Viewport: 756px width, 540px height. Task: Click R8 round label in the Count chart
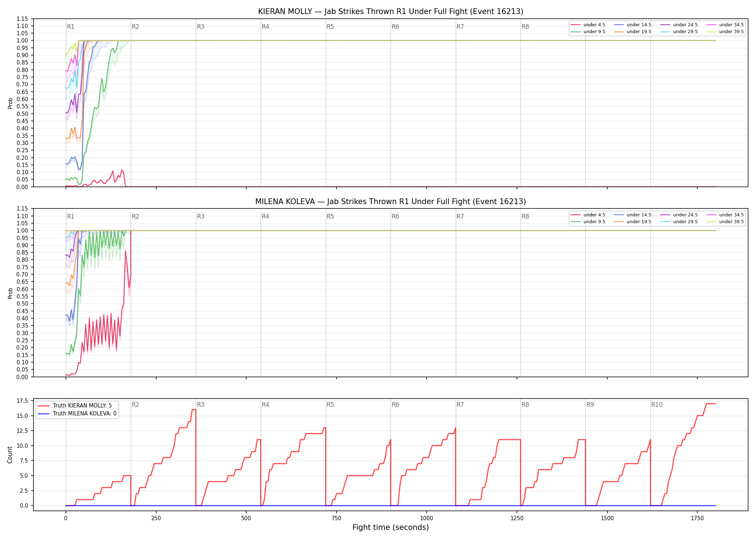tap(525, 405)
